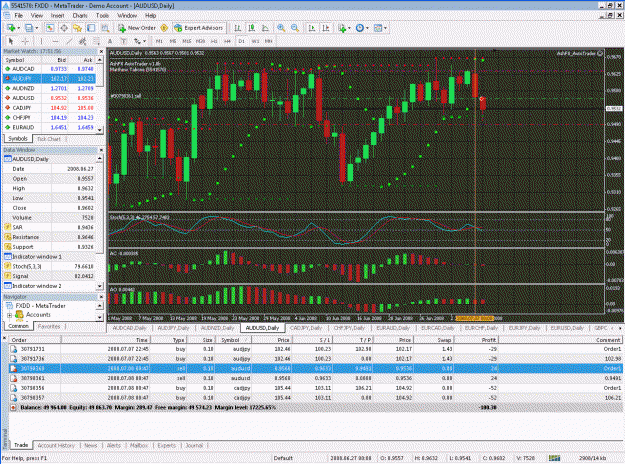
Task: Select the text label tool
Action: pyautogui.click(x=124, y=41)
